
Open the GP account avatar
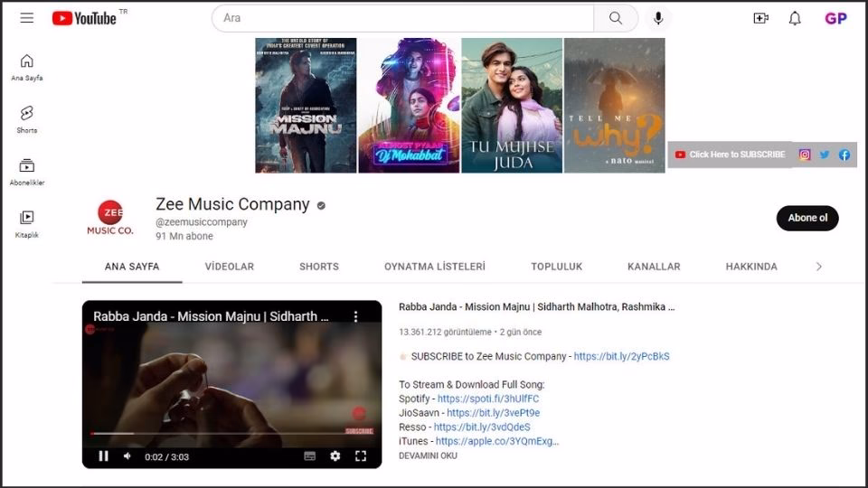click(835, 18)
